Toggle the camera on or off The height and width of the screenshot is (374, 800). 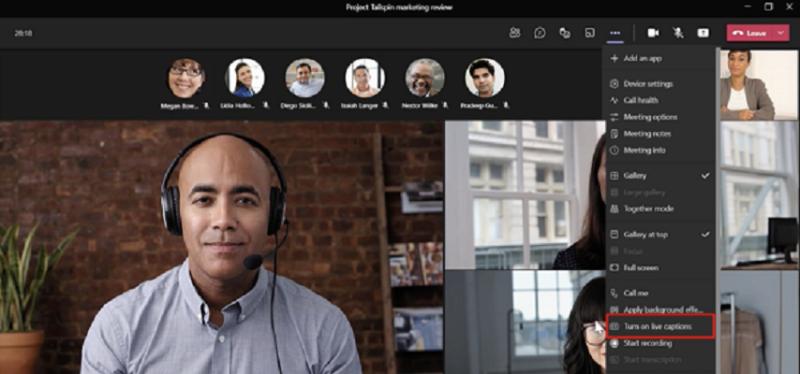(653, 33)
